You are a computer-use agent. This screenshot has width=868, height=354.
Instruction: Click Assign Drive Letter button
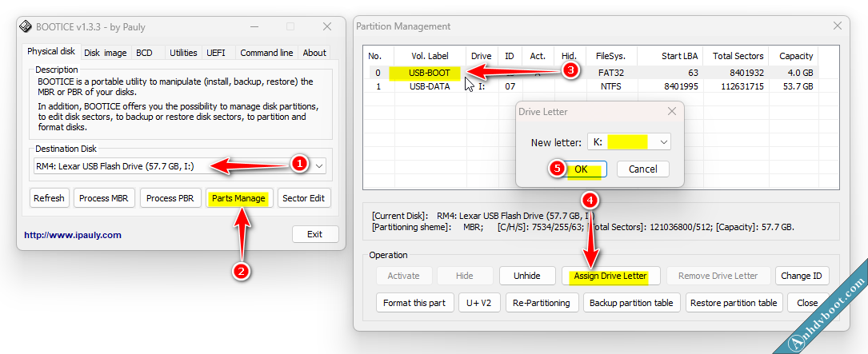pyautogui.click(x=610, y=276)
